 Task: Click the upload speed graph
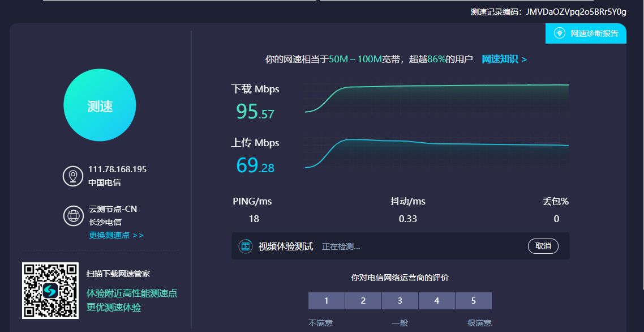pyautogui.click(x=436, y=152)
